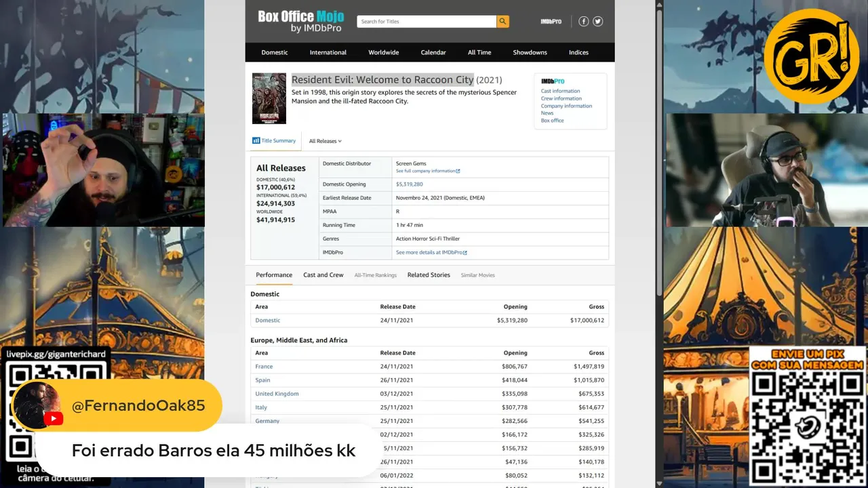868x488 pixels.
Task: Click the Resident Evil movie poster thumbnail
Action: pos(269,98)
